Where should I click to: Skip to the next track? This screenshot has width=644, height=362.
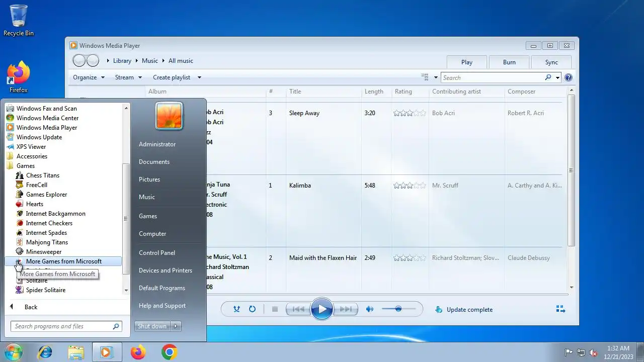[346, 309]
